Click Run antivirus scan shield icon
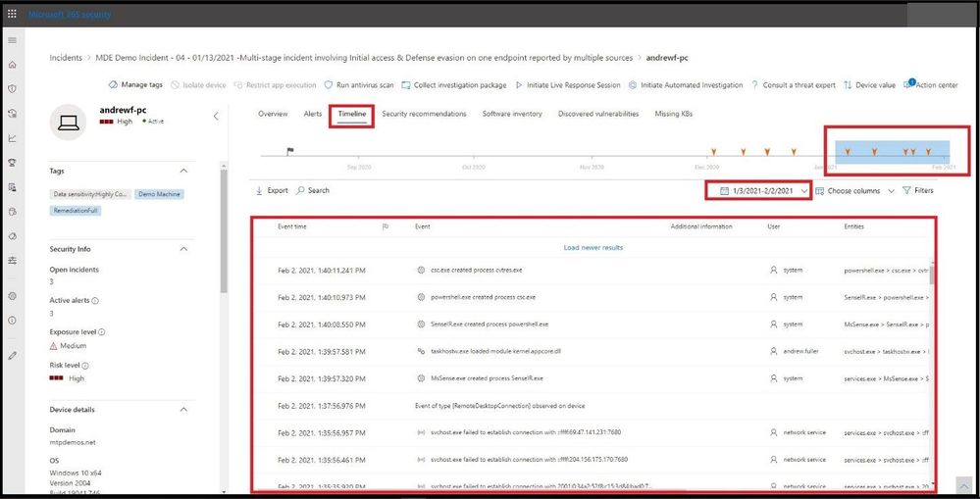 [x=329, y=85]
